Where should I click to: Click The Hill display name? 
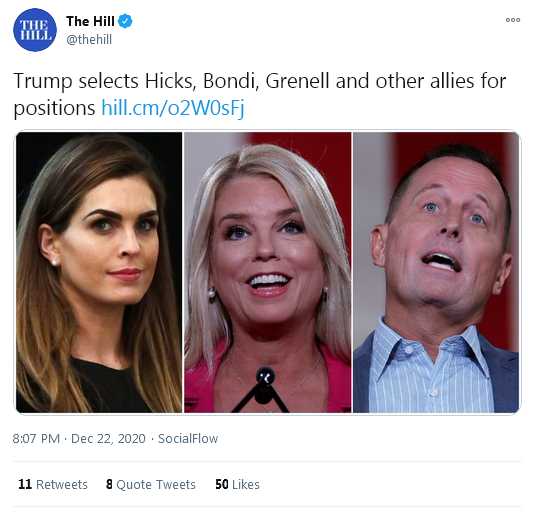point(90,21)
